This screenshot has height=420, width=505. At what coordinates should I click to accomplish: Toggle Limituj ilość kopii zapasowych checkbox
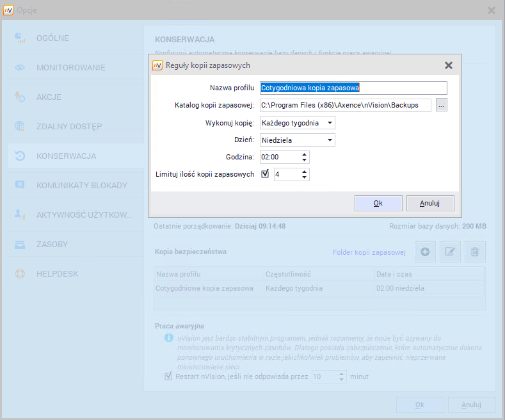[x=265, y=174]
